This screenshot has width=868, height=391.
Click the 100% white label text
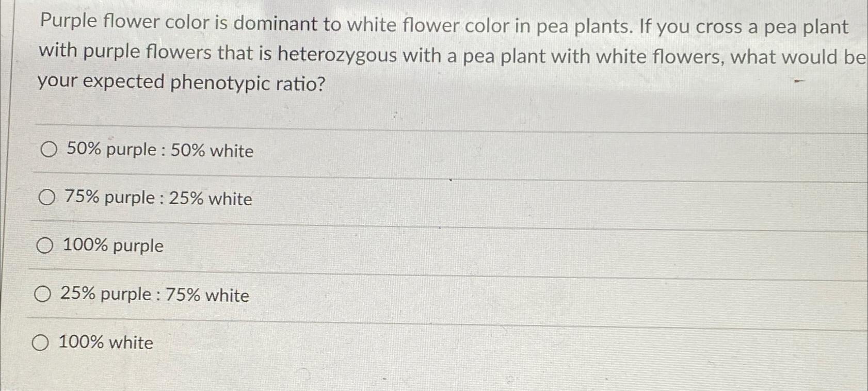click(105, 343)
